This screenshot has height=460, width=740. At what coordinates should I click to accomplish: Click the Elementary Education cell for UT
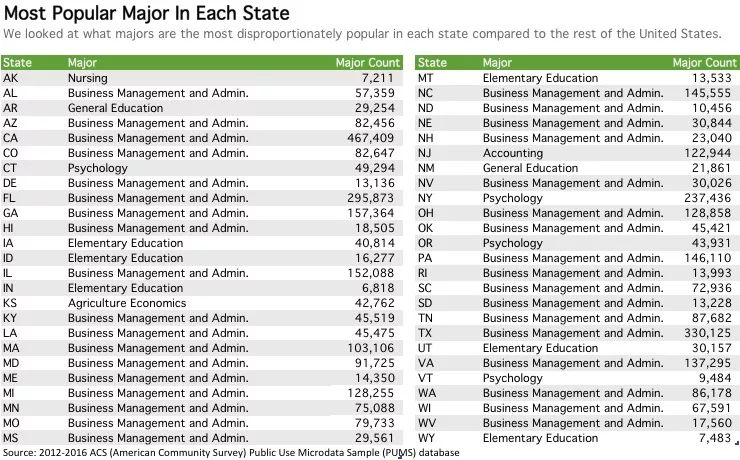point(540,348)
